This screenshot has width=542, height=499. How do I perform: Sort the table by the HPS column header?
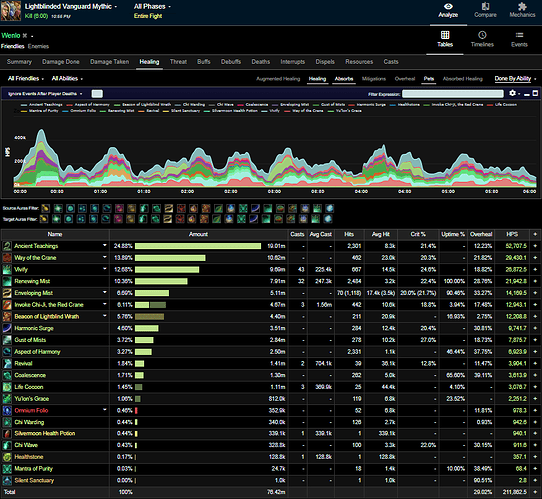[512, 234]
